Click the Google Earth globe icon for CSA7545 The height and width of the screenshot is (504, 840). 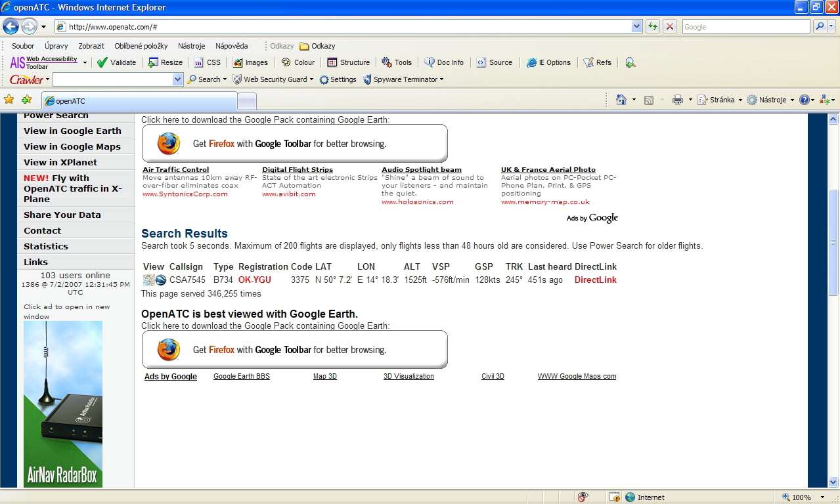(x=161, y=280)
